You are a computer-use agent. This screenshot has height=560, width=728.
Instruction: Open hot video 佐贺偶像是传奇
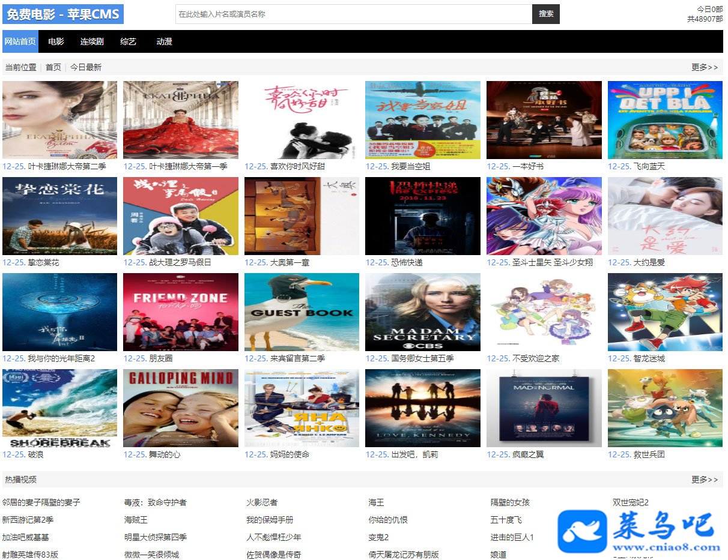pos(274,555)
